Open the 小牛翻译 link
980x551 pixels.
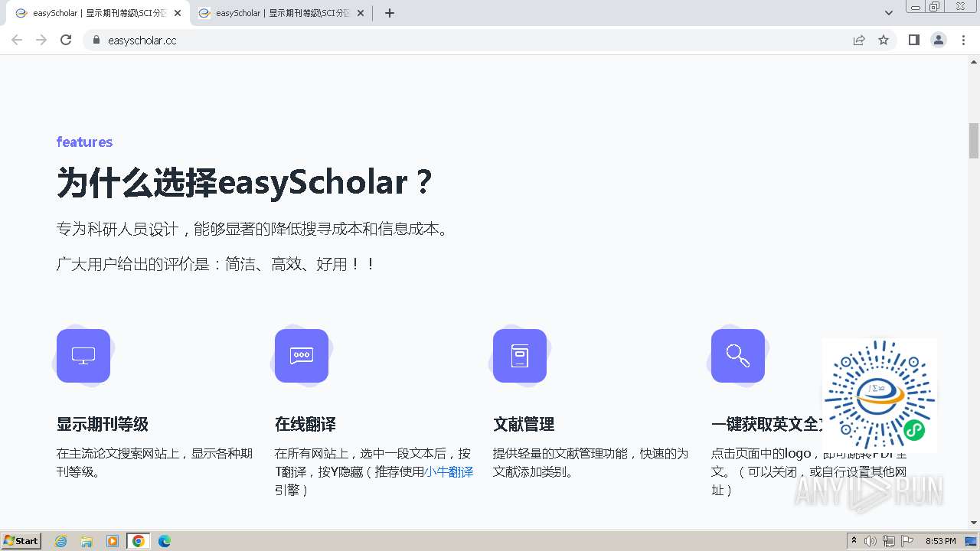tap(449, 472)
